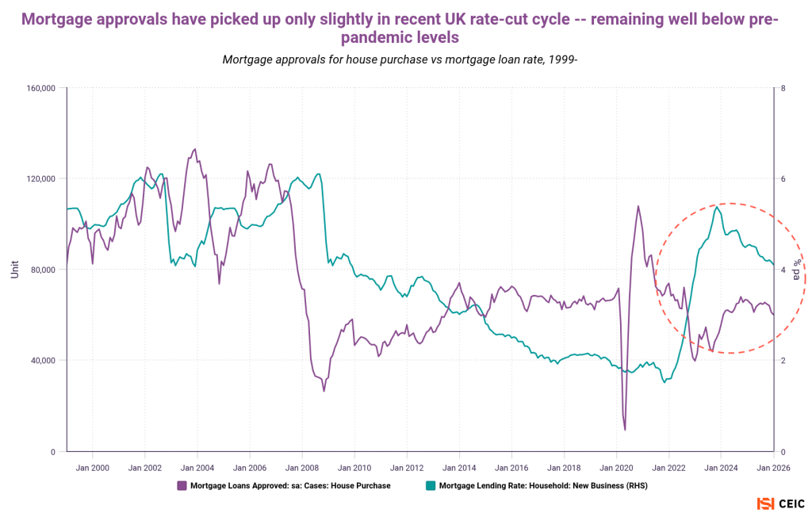Toggle the Mortgage Loans Approved legend label
The width and height of the screenshot is (812, 517).
290,485
